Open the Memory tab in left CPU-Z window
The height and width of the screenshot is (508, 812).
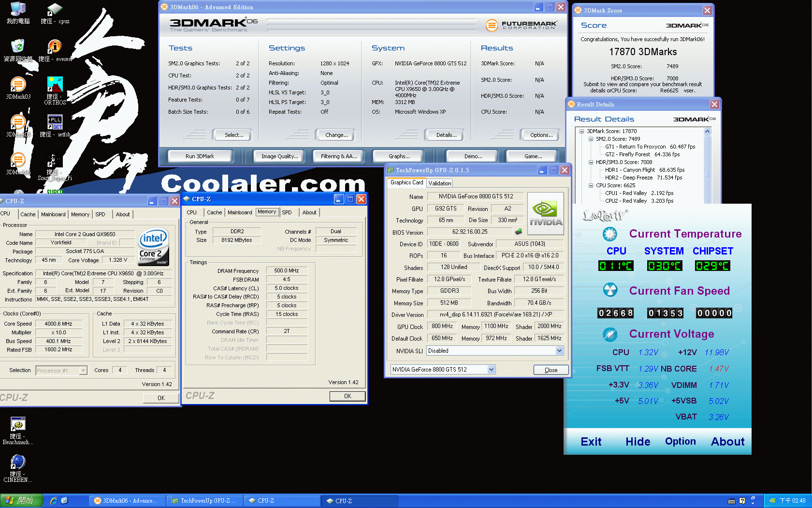pos(80,214)
